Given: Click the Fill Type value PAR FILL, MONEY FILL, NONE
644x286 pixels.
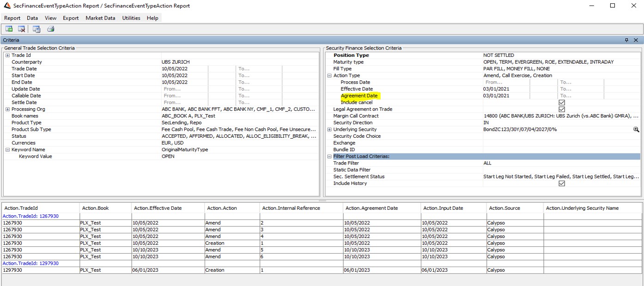Looking at the screenshot, I should pyautogui.click(x=516, y=69).
